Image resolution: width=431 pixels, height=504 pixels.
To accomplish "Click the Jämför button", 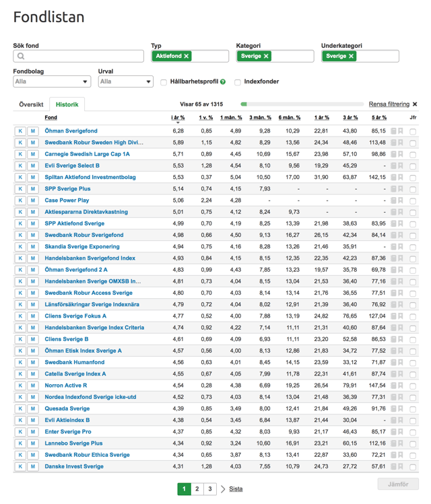I will [398, 484].
